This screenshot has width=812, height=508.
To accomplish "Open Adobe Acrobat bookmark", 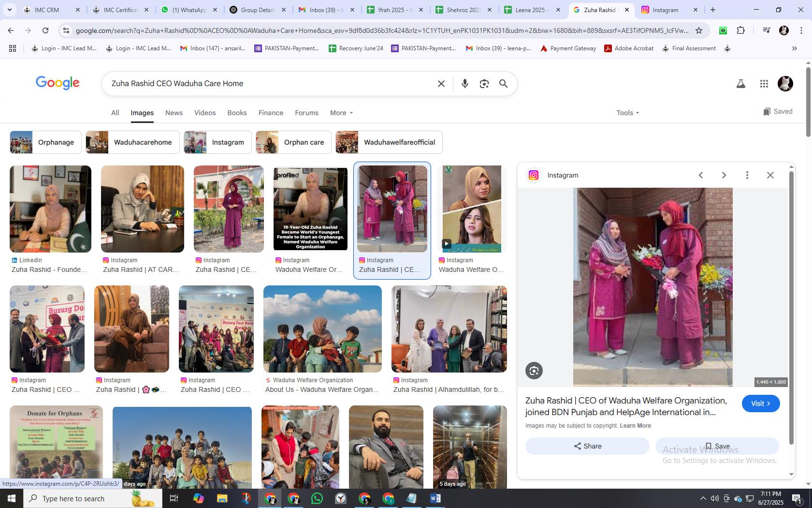I will click(x=629, y=48).
